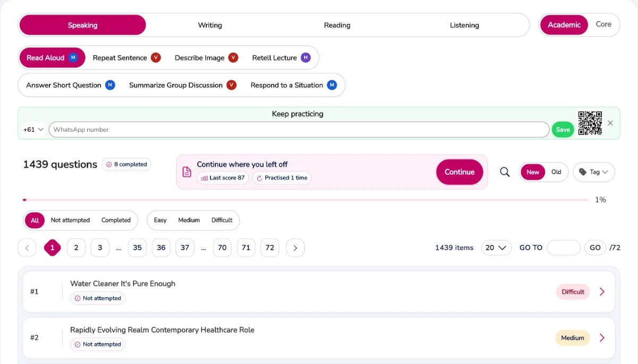Click the Last score 87 chip
This screenshot has height=364, width=638.
223,178
